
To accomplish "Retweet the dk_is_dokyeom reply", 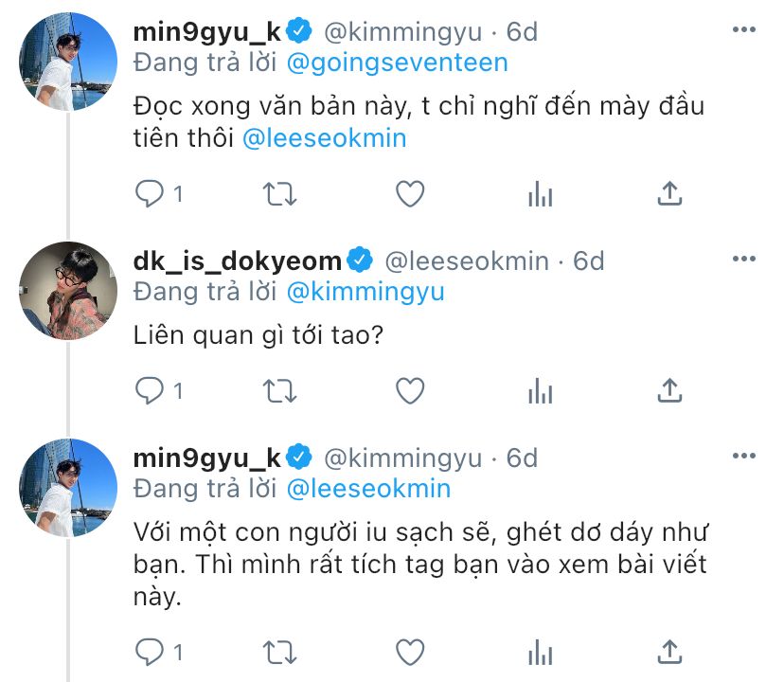I will tap(279, 389).
